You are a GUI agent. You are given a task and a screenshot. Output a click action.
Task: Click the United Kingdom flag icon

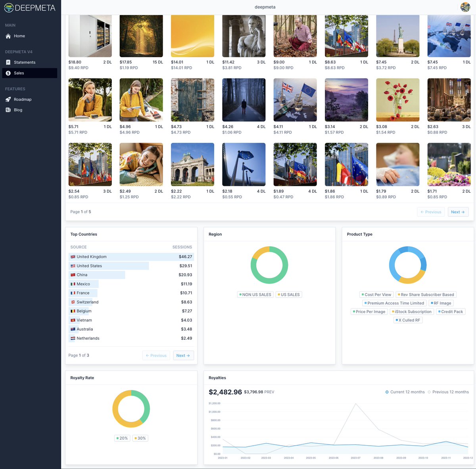73,257
